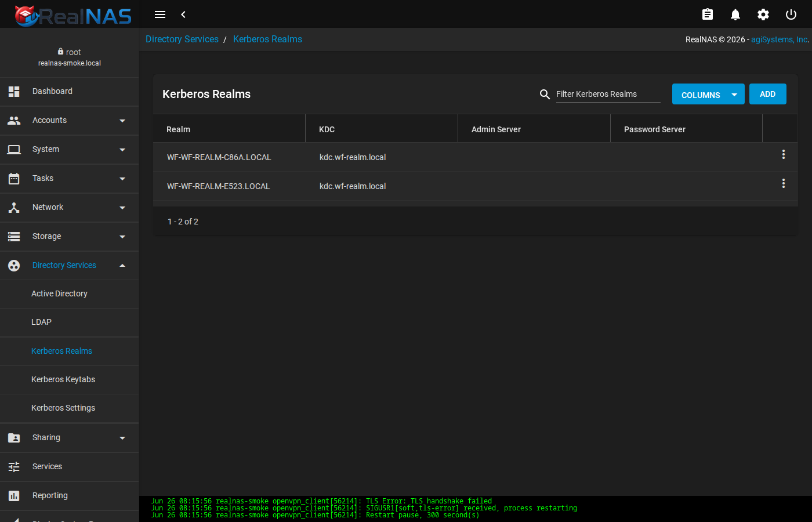Expand the Tasks menu arrow
The image size is (812, 522).
pyautogui.click(x=122, y=179)
